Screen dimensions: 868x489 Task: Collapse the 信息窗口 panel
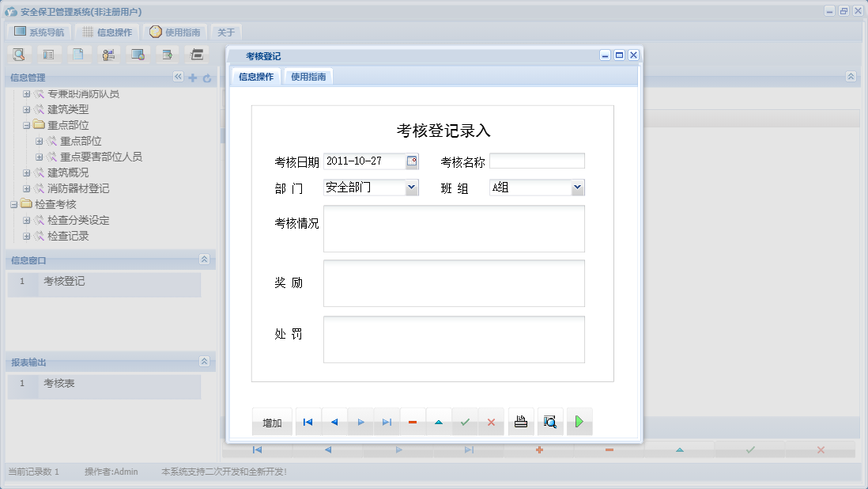204,260
